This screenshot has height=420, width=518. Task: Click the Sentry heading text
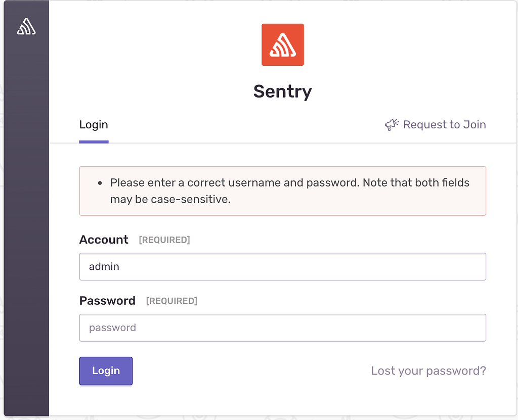click(282, 91)
